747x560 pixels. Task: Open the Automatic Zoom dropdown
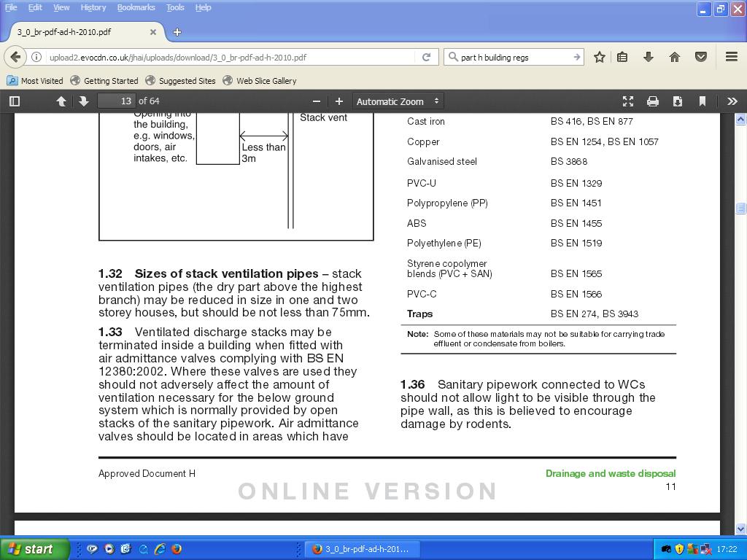point(398,101)
